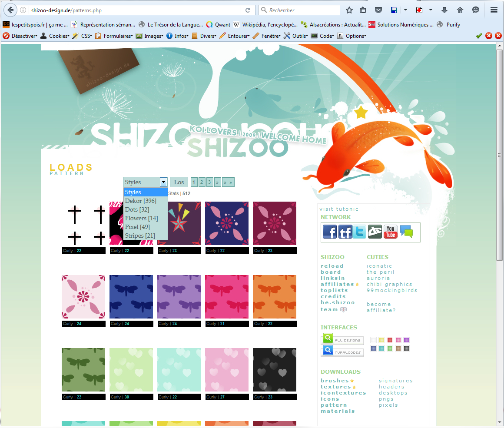Open the Images toolbar dropdown
The height and width of the screenshot is (428, 504).
pyautogui.click(x=149, y=36)
